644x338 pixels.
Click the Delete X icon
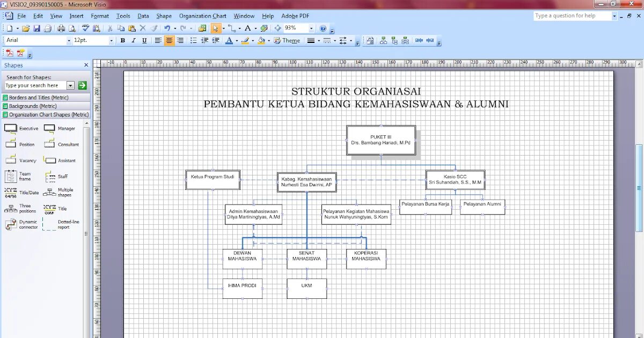tap(143, 28)
